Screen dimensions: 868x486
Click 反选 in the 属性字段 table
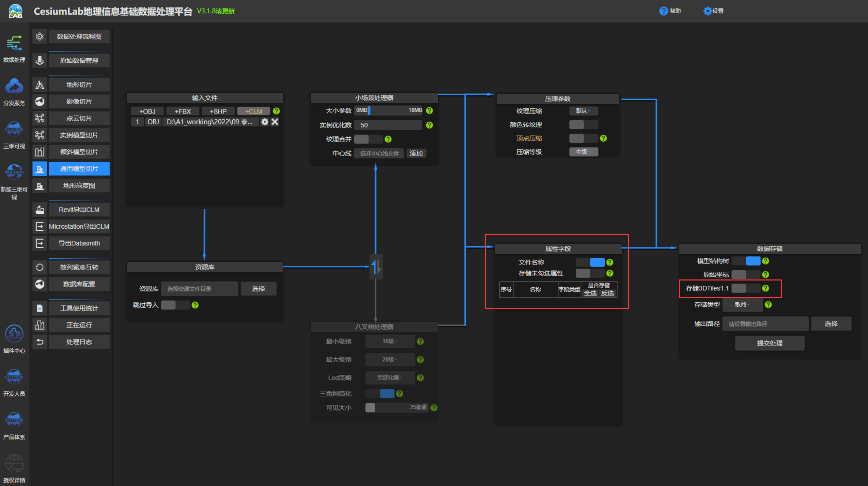607,293
